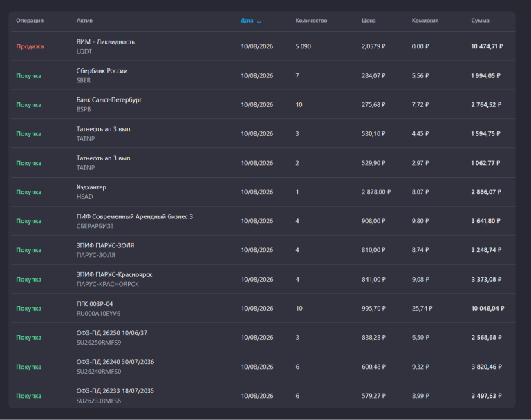Open ПИФ Современный Арендный бизнес 3
The image size is (531, 420).
click(x=134, y=217)
